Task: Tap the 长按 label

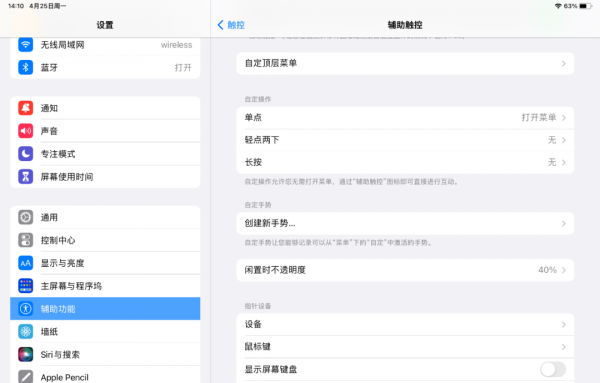Action: point(253,162)
